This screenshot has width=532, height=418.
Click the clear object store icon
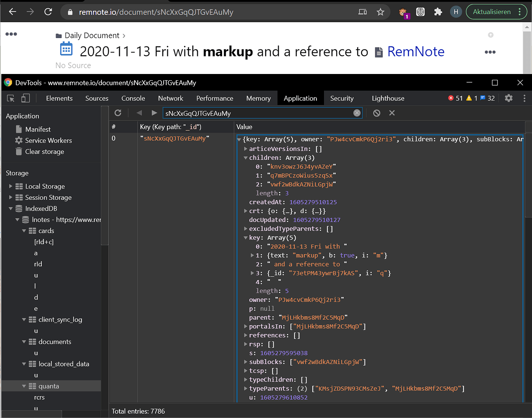pyautogui.click(x=377, y=113)
